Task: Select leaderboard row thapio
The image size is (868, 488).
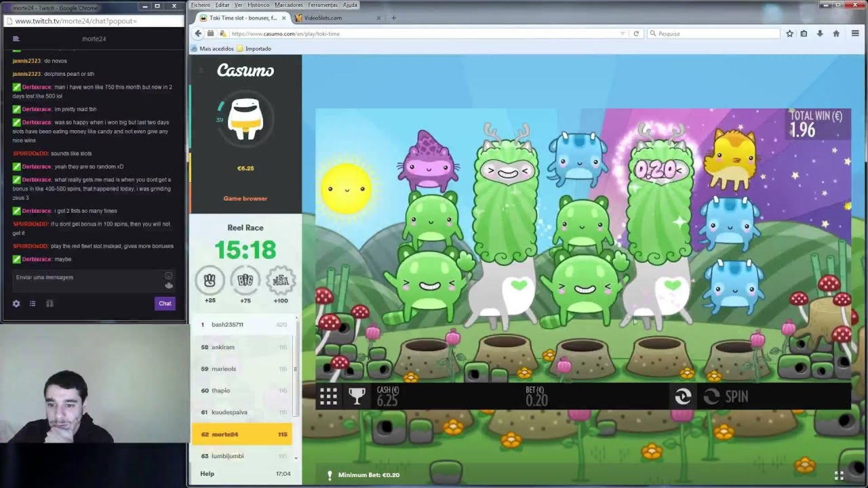Action: click(242, 390)
